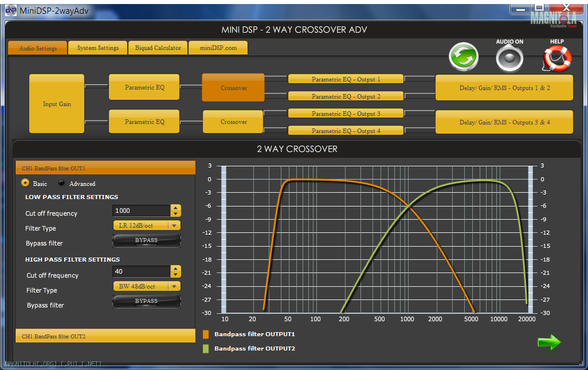Open the miniDSP.com tab
This screenshot has height=370, width=588.
point(218,48)
